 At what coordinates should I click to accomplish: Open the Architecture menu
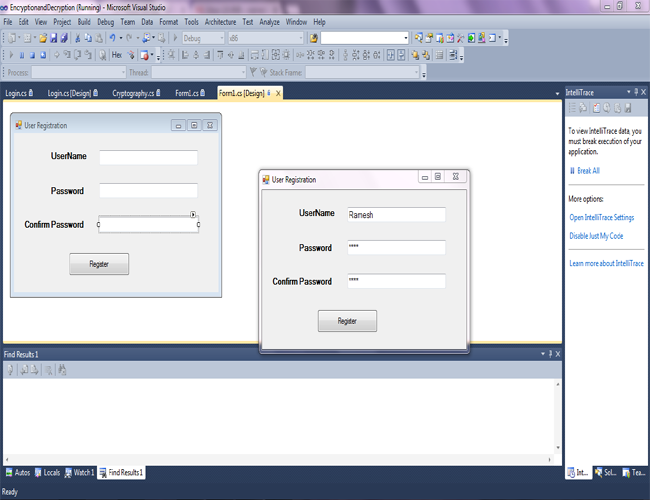[220, 22]
